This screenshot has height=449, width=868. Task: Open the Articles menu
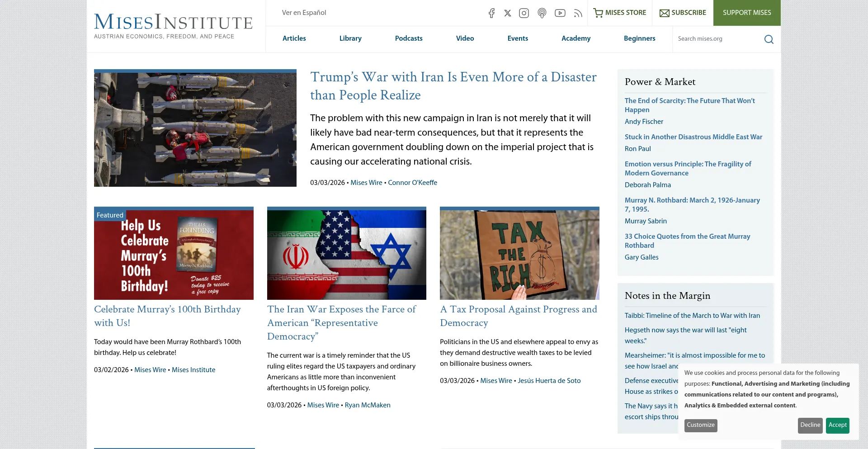[x=294, y=38]
